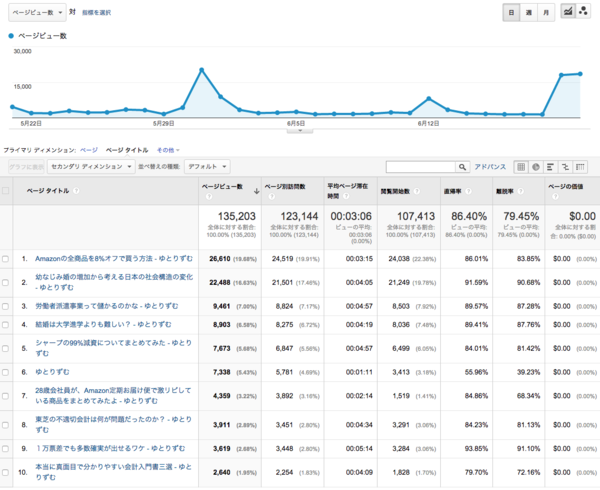The image size is (600, 490).
Task: Click 指標を選択 link
Action: (x=96, y=13)
